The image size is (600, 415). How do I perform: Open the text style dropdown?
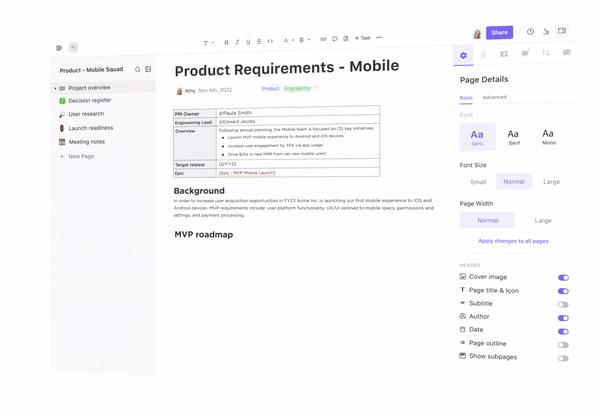[x=206, y=43]
